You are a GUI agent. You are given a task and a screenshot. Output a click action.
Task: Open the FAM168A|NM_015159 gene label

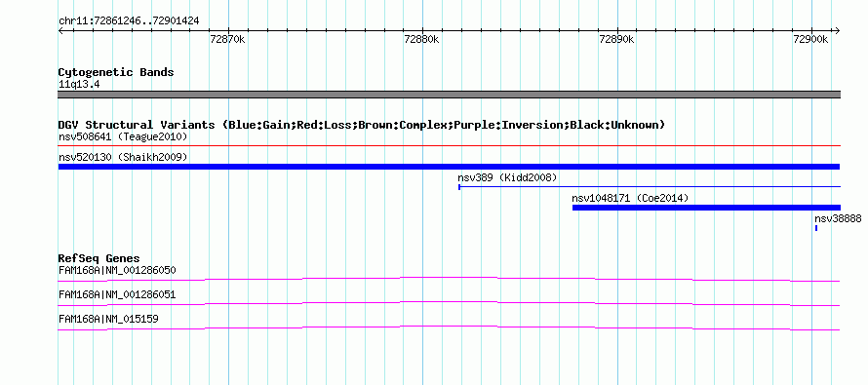(x=109, y=319)
